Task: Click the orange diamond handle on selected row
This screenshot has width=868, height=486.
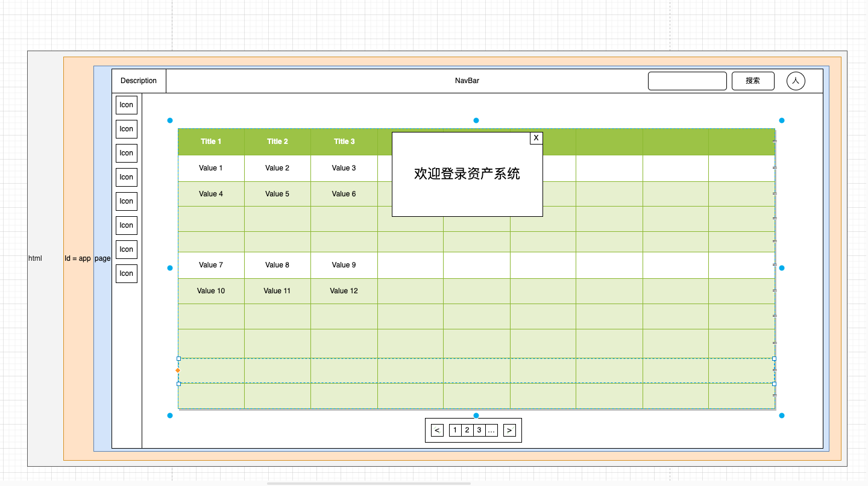Action: click(178, 370)
